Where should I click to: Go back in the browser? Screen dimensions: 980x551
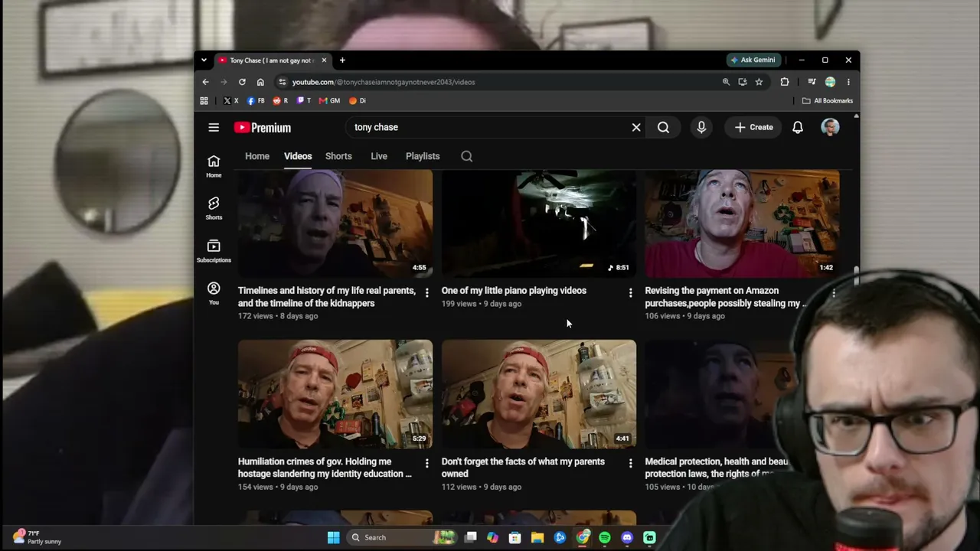205,82
